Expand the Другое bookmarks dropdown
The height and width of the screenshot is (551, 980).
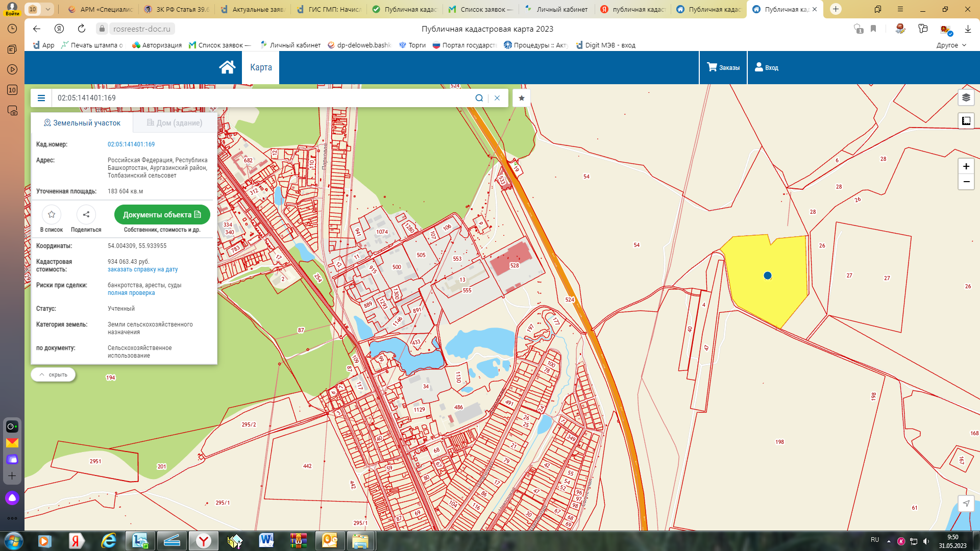(951, 45)
